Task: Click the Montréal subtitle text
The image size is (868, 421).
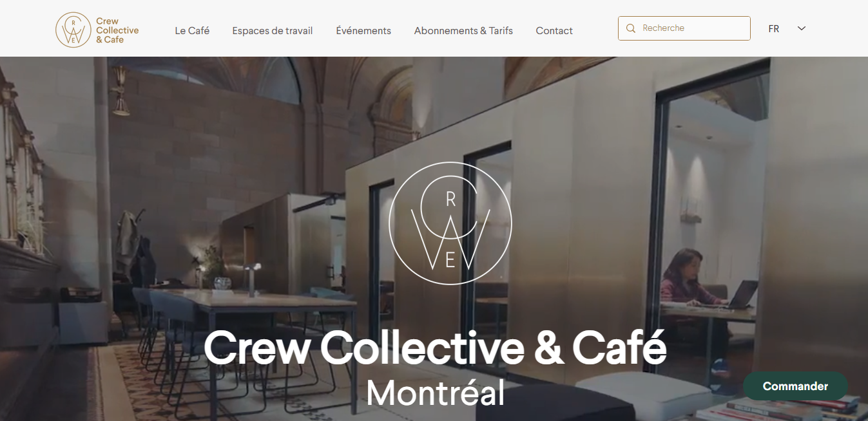Action: tap(435, 392)
